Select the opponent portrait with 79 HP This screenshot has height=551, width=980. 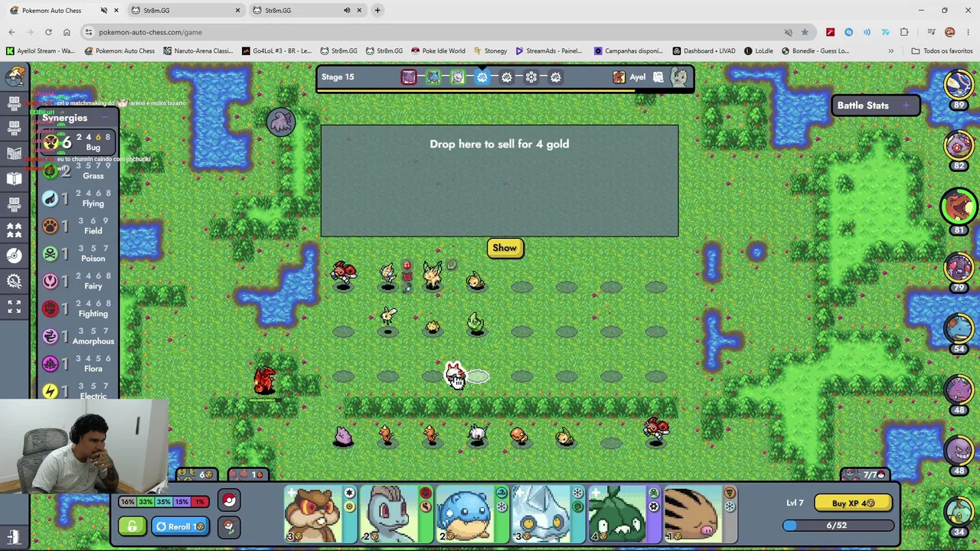[959, 269]
